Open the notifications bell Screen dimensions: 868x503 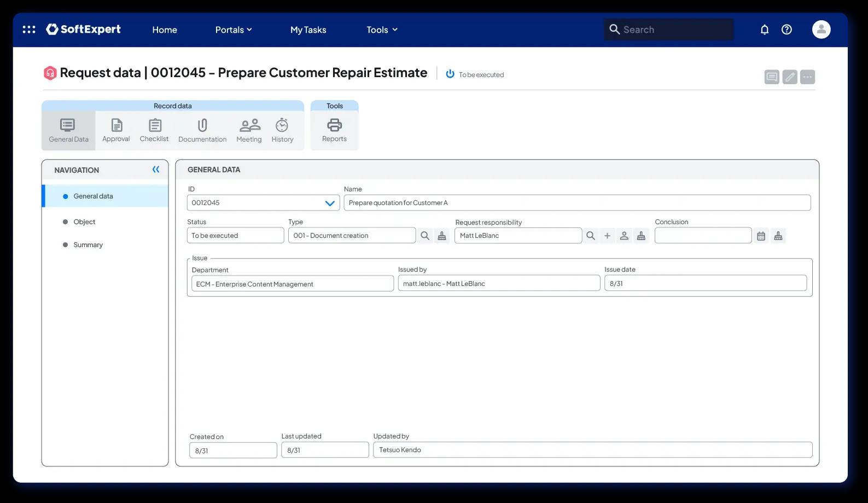(x=765, y=30)
